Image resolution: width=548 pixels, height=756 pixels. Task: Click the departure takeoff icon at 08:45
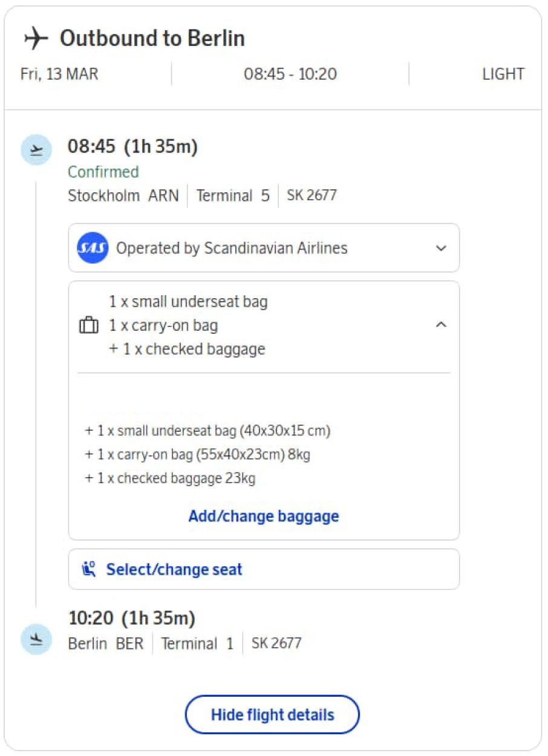point(36,150)
